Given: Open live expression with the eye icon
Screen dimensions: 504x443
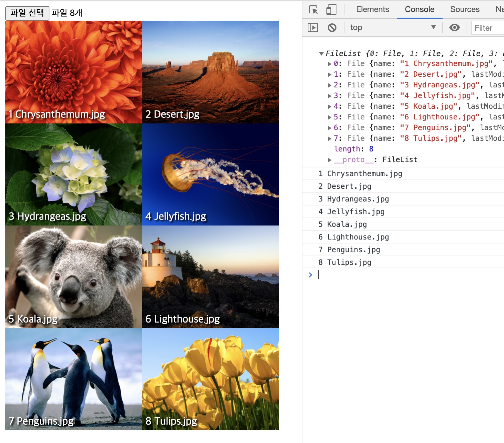Looking at the screenshot, I should pyautogui.click(x=454, y=28).
